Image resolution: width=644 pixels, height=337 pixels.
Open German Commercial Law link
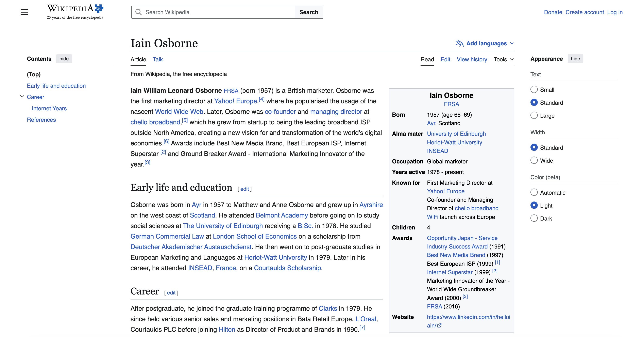point(167,236)
